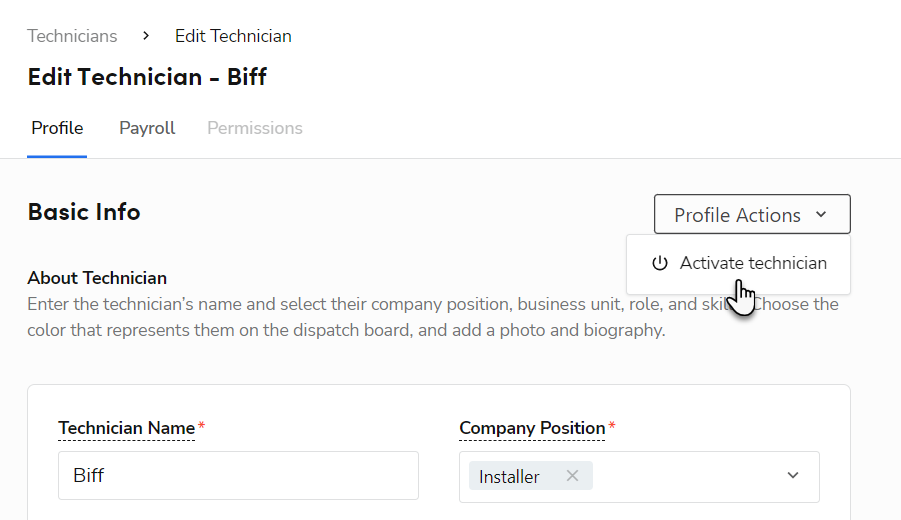Navigate back via the Technicians breadcrumb

(x=72, y=36)
